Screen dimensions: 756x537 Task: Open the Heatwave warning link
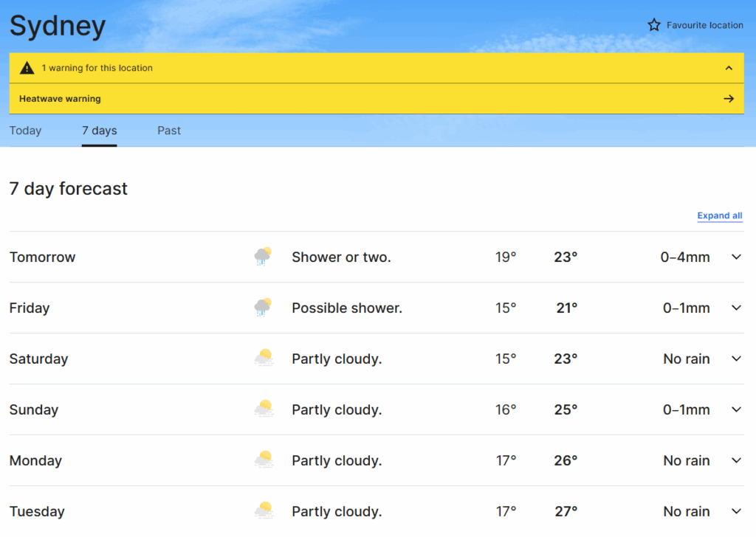tap(60, 99)
